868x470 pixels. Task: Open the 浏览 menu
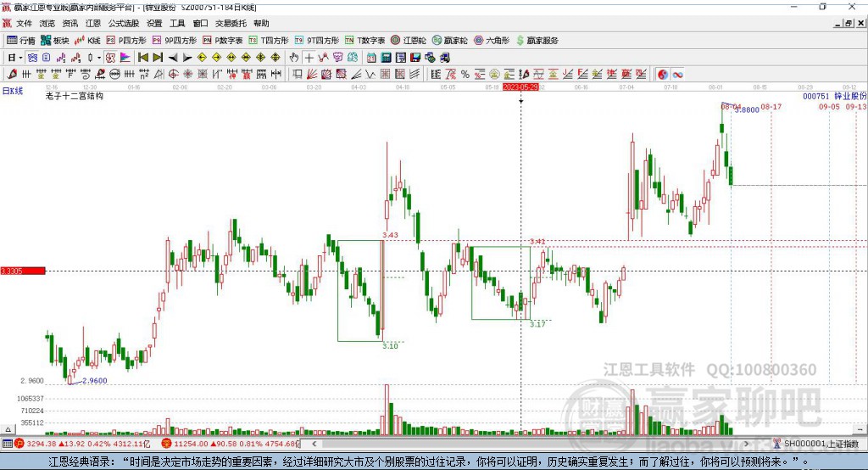47,23
